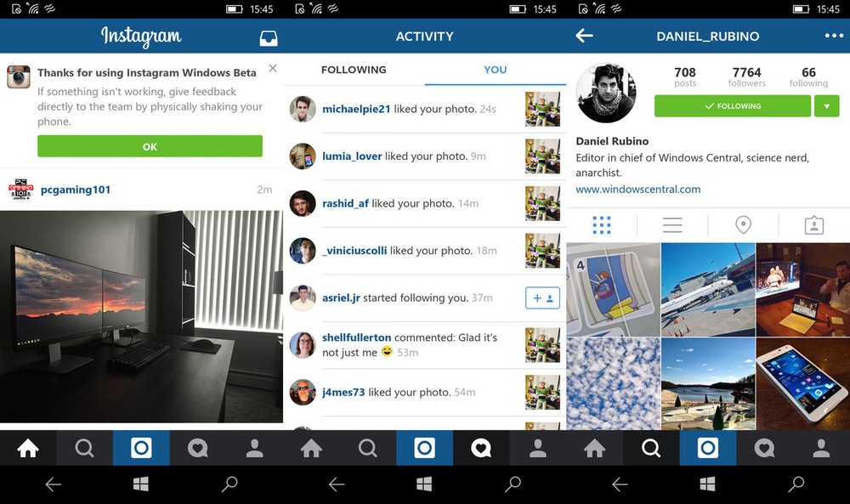The height and width of the screenshot is (504, 850).
Task: Open the www.windowscentral.com link
Action: click(638, 190)
